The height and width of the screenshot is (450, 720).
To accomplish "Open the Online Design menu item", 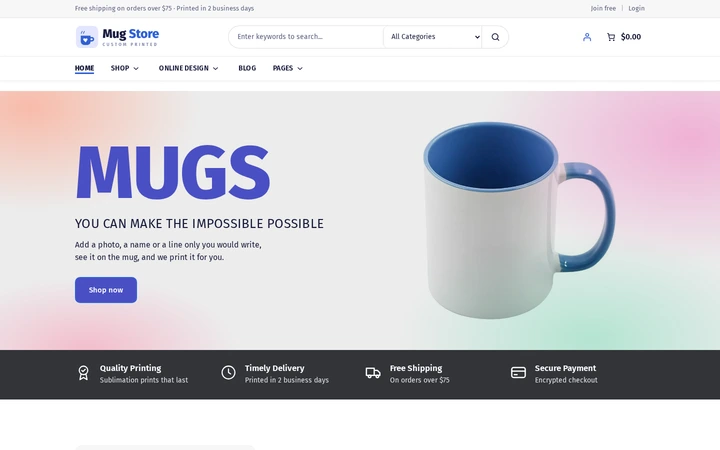I will click(184, 68).
